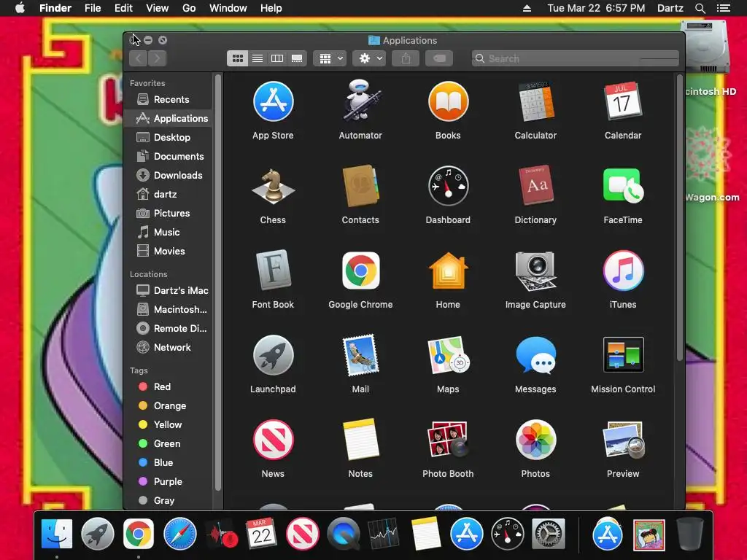Image resolution: width=747 pixels, height=560 pixels.
Task: Select the Notes app icon
Action: click(x=360, y=440)
